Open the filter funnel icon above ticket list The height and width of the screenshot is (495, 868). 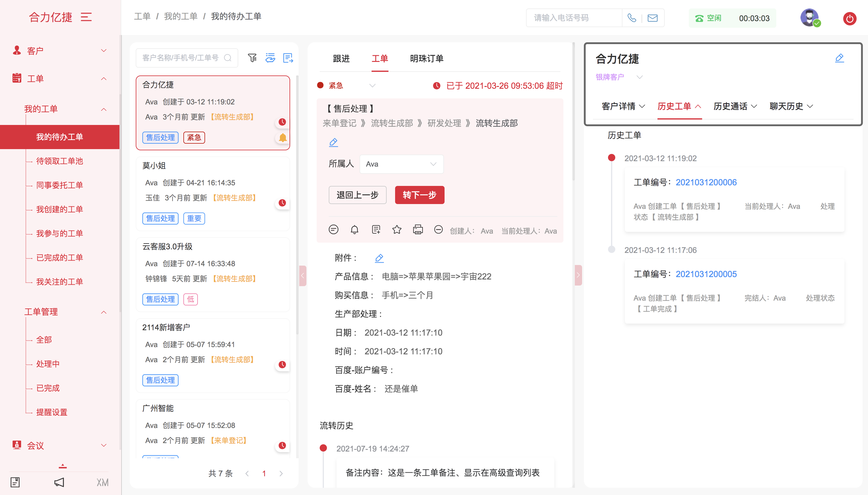click(252, 58)
